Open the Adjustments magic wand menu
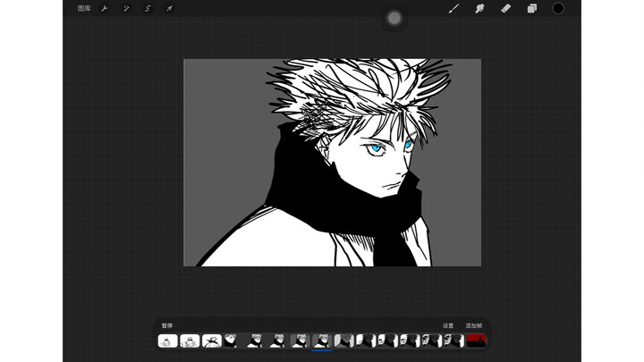Image resolution: width=644 pixels, height=362 pixels. coord(126,8)
